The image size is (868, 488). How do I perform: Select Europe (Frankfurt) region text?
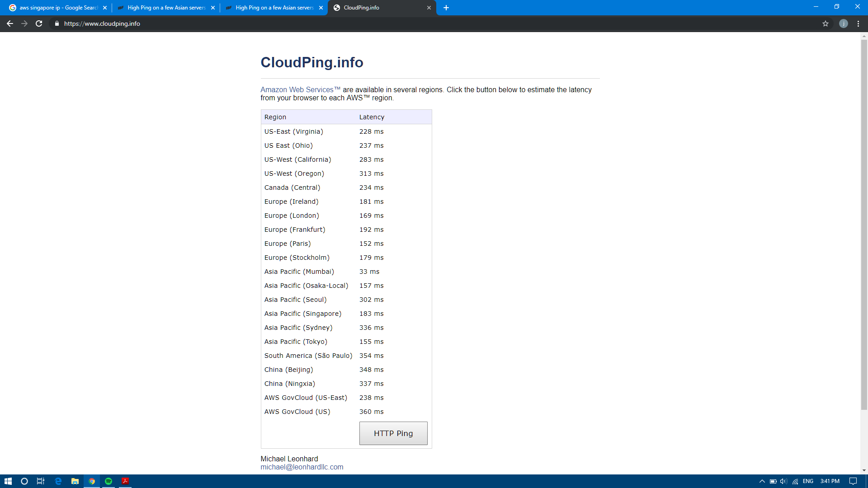point(295,230)
